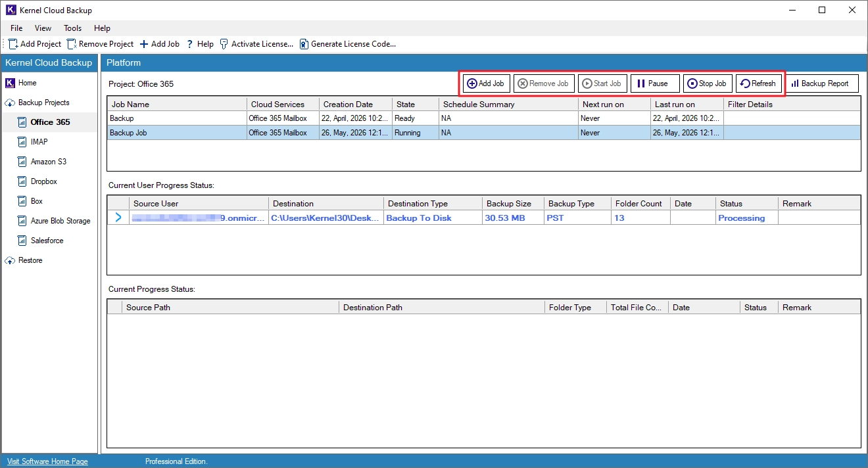868x468 pixels.
Task: Click the Activate License key icon
Action: 224,44
